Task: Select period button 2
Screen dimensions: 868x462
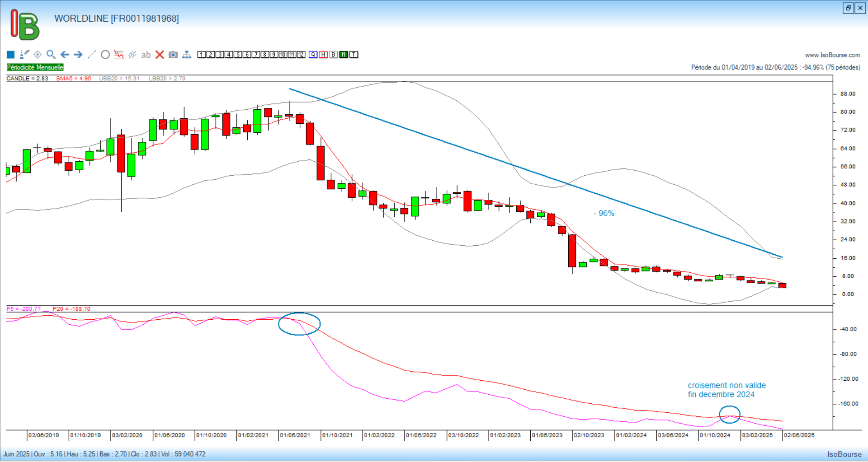Action: click(211, 55)
